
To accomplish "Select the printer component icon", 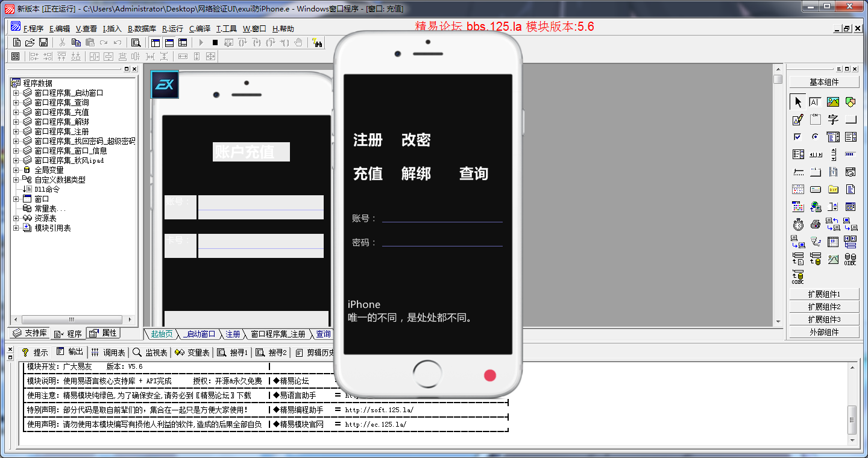I will 815,224.
